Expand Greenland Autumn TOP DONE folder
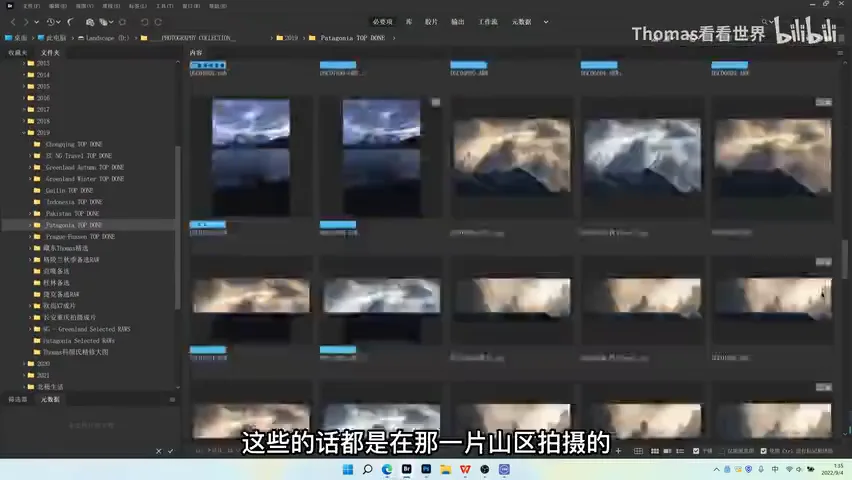This screenshot has height=480, width=852. point(30,167)
